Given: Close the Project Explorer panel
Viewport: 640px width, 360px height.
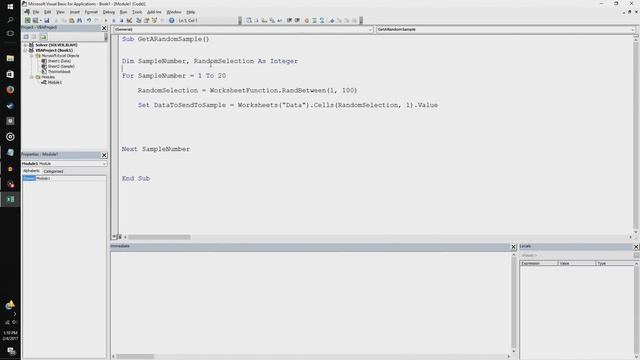Looking at the screenshot, I should pos(104,28).
